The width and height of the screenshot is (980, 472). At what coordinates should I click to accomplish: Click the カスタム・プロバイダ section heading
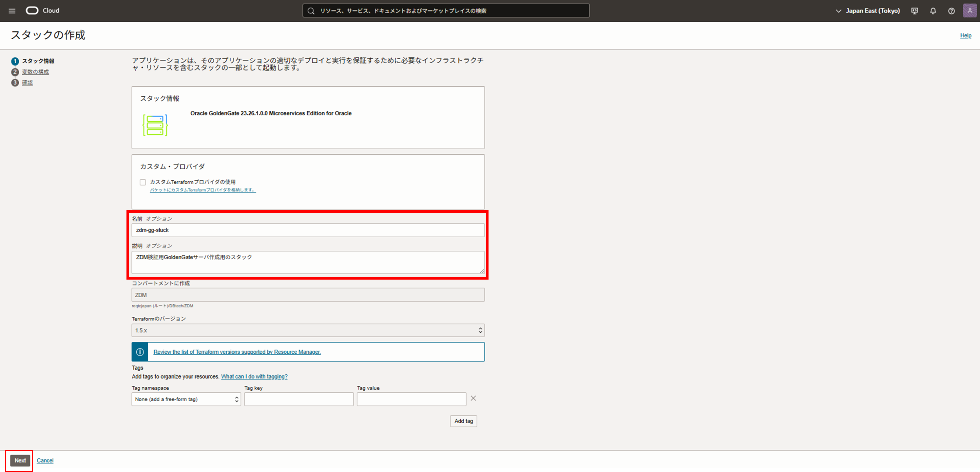pos(172,167)
